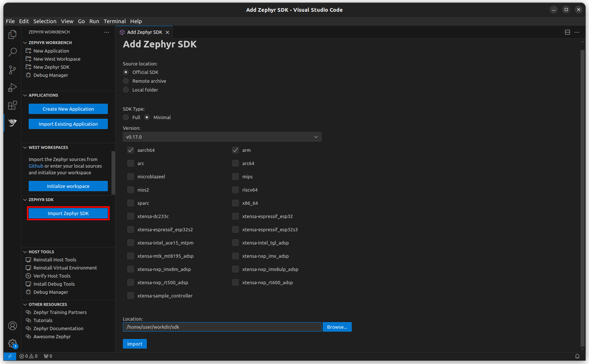Switch to the Add Zephyr SDK tab
Viewport: 589px width, 364px height.
coord(145,32)
